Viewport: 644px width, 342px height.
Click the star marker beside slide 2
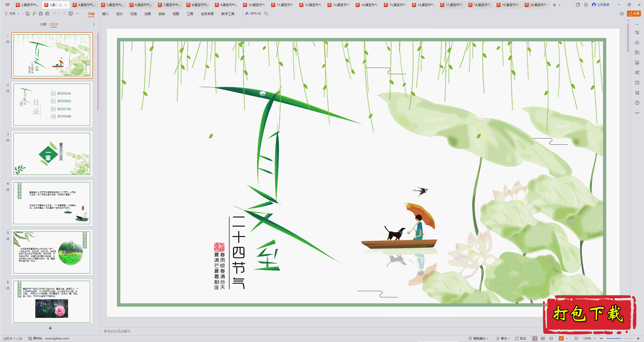8,91
